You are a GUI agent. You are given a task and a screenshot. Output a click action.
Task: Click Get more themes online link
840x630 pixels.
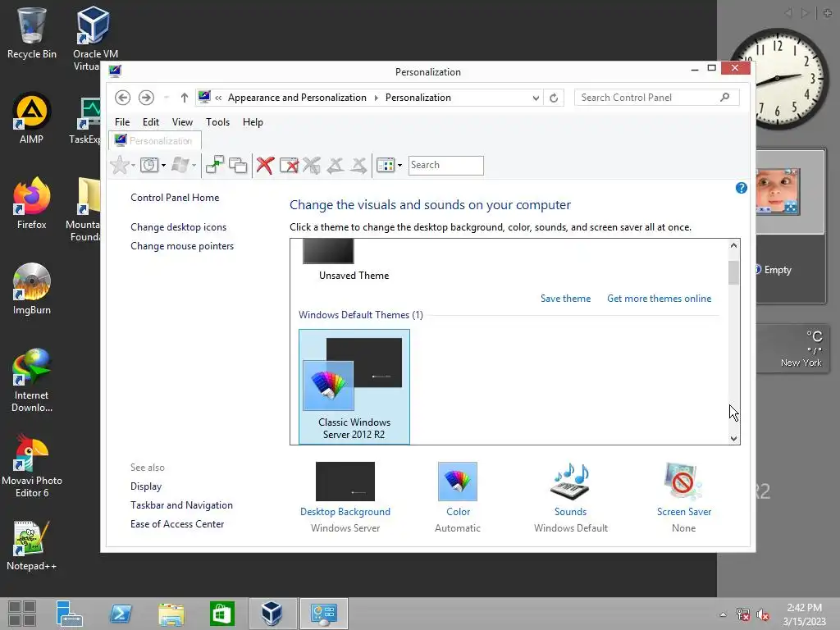click(659, 299)
